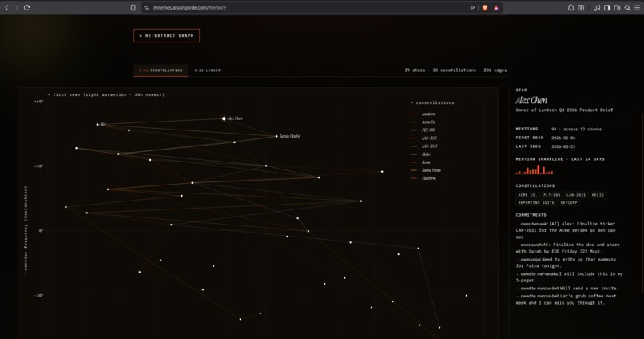Go back using the browser back arrow
The width and height of the screenshot is (644, 339).
(x=6, y=7)
